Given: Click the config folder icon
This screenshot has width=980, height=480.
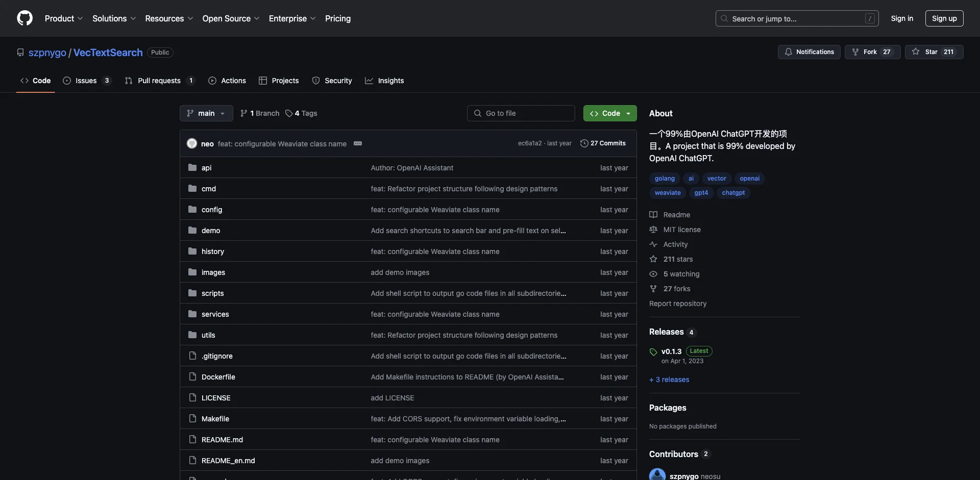Looking at the screenshot, I should [192, 209].
